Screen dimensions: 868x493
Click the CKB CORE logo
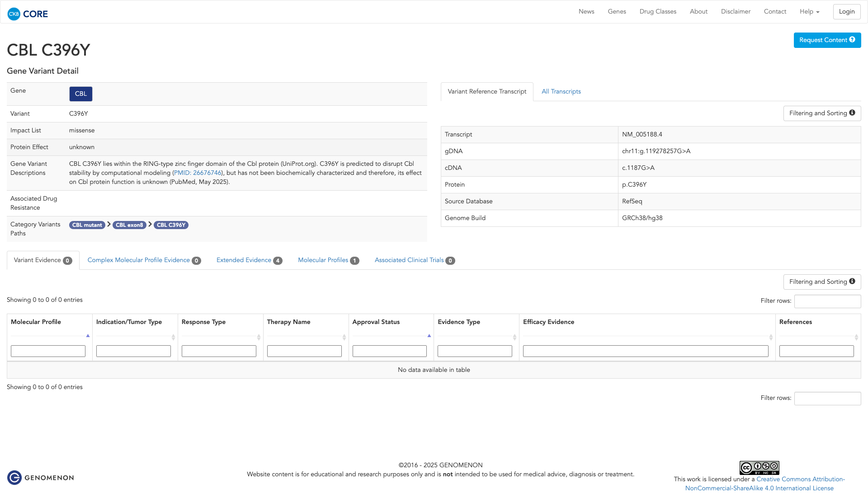pyautogui.click(x=28, y=14)
